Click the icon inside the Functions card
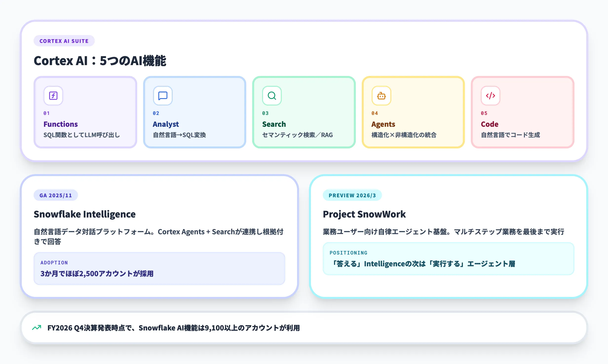 [53, 96]
